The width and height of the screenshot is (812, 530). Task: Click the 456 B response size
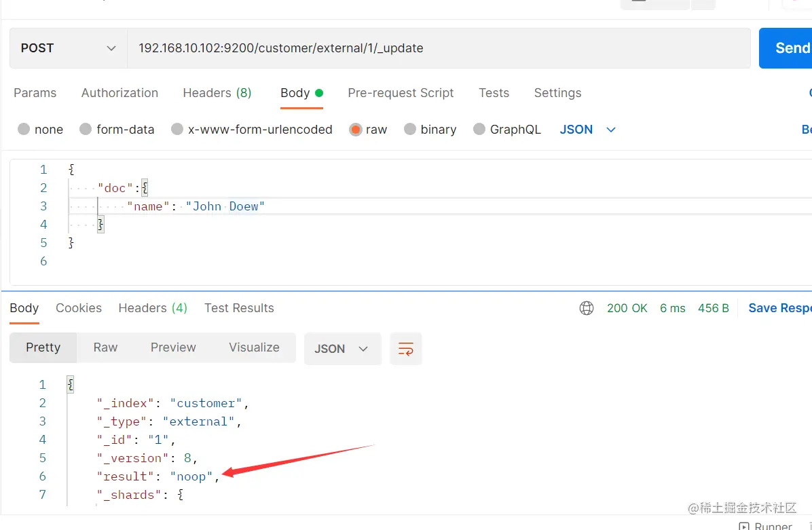click(713, 309)
